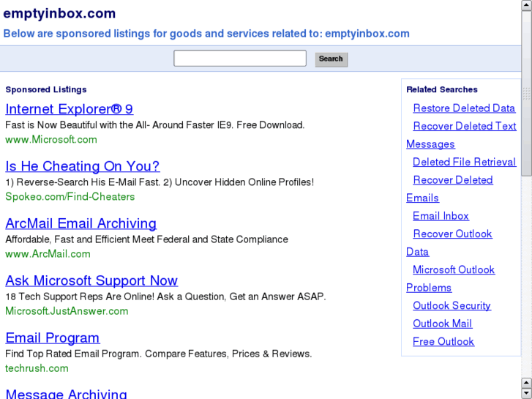The image size is (532, 399).
Task: Open the Ask Microsoft Support Now link
Action: (x=91, y=280)
